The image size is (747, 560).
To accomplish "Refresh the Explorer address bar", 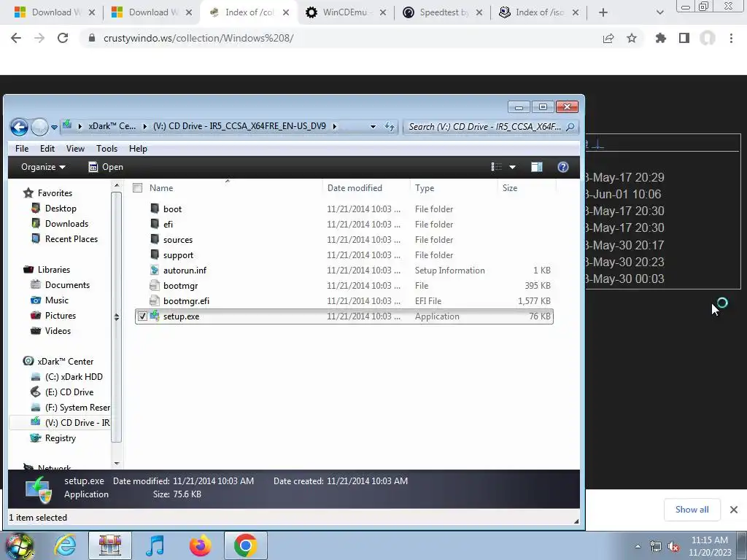I will point(390,127).
